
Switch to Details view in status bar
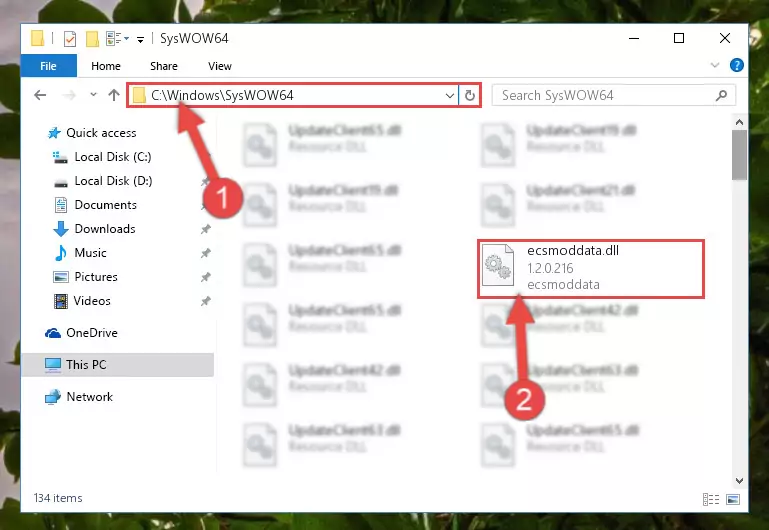click(x=711, y=499)
